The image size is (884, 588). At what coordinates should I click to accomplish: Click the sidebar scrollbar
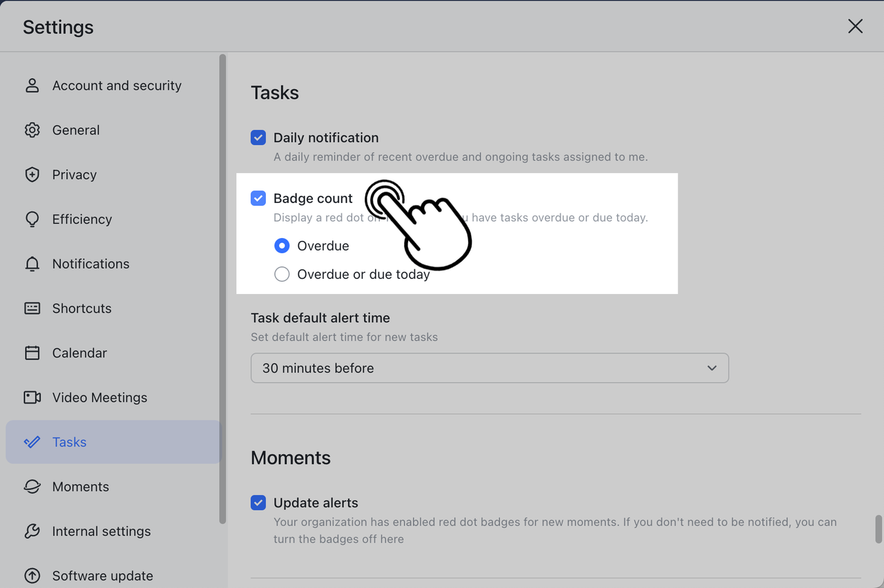coord(222,290)
